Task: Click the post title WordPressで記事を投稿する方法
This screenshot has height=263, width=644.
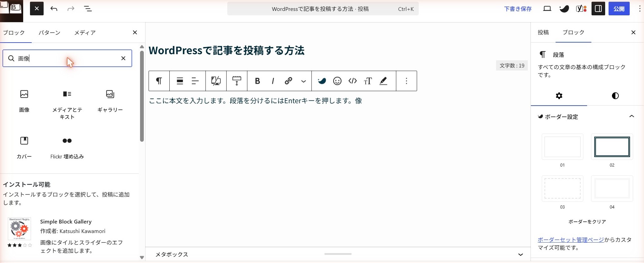Action: [x=227, y=50]
